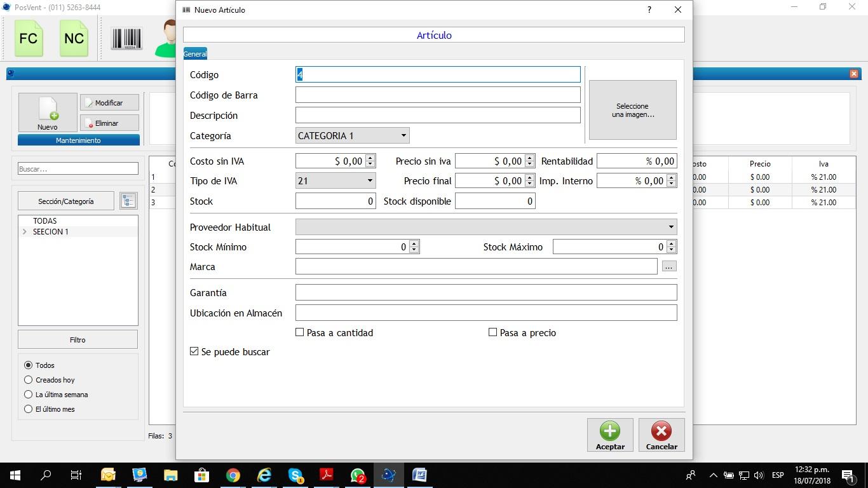Click the barcode toolbar icon
This screenshot has height=488, width=868.
pos(126,38)
